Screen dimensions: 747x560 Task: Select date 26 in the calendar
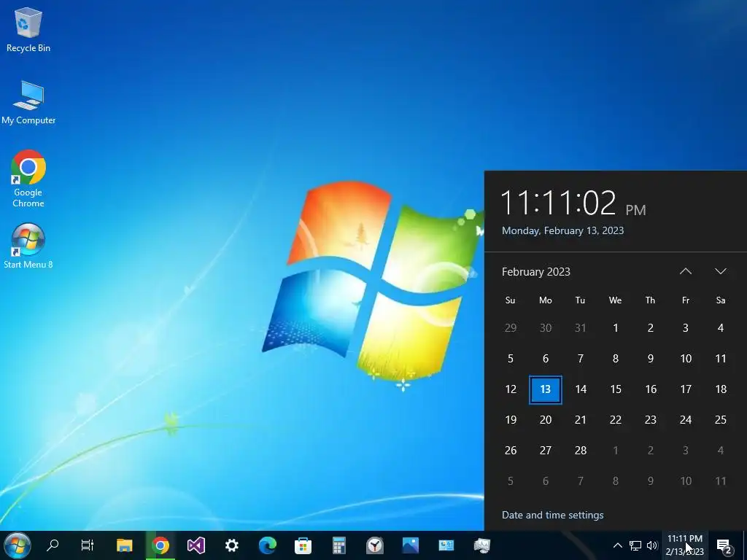tap(511, 450)
